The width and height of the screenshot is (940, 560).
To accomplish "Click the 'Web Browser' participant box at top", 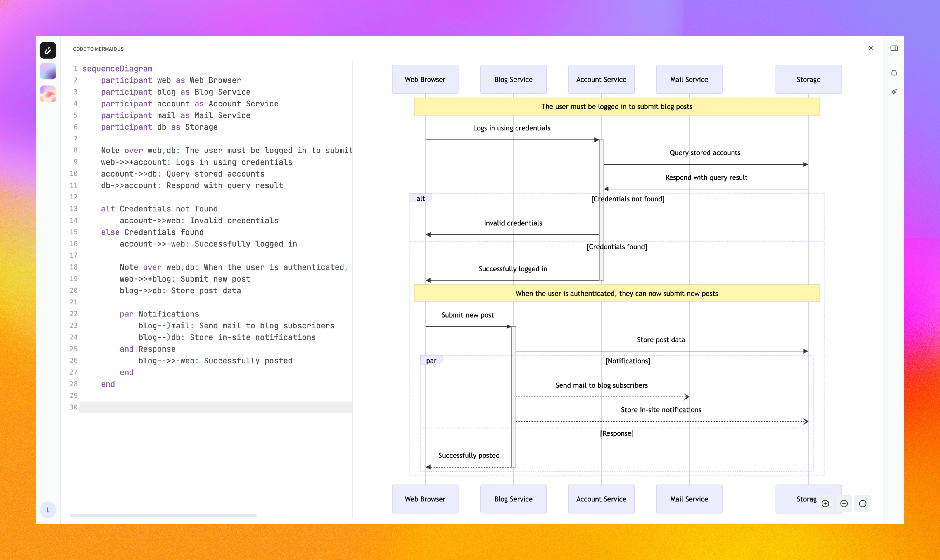I will coord(425,79).
